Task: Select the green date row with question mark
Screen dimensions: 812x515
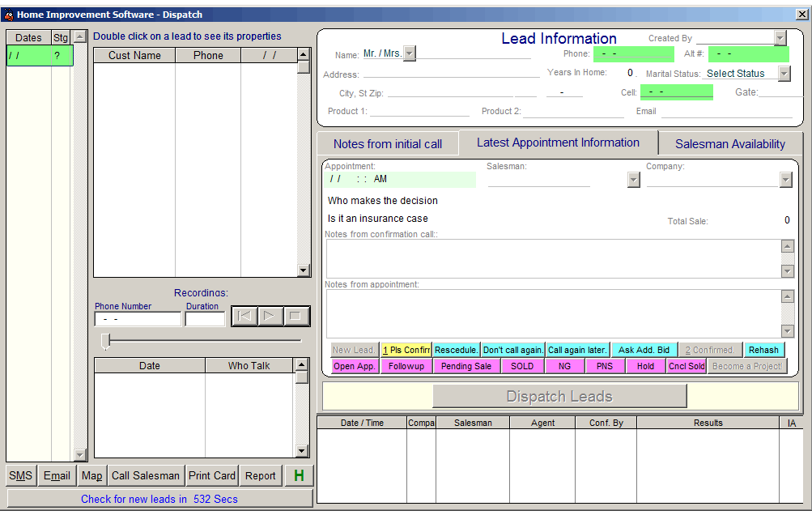Action: 40,55
